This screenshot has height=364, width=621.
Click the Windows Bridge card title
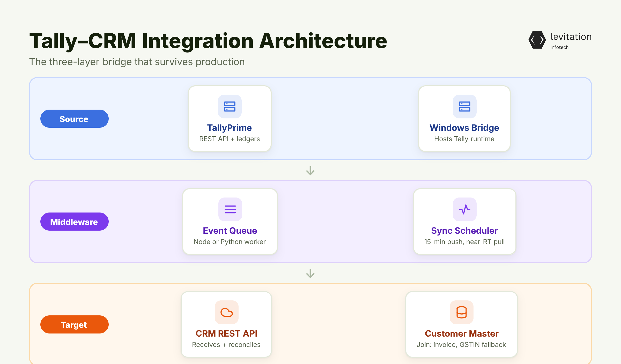(464, 128)
